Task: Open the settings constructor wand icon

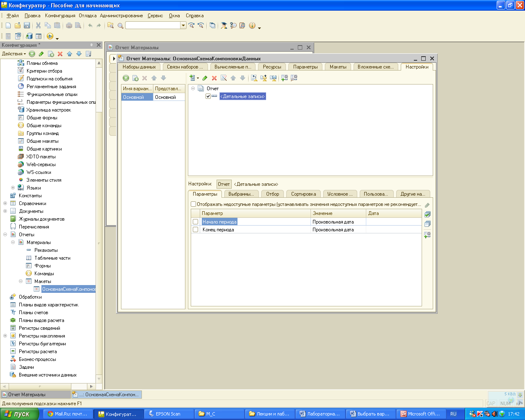Action: coord(224,78)
